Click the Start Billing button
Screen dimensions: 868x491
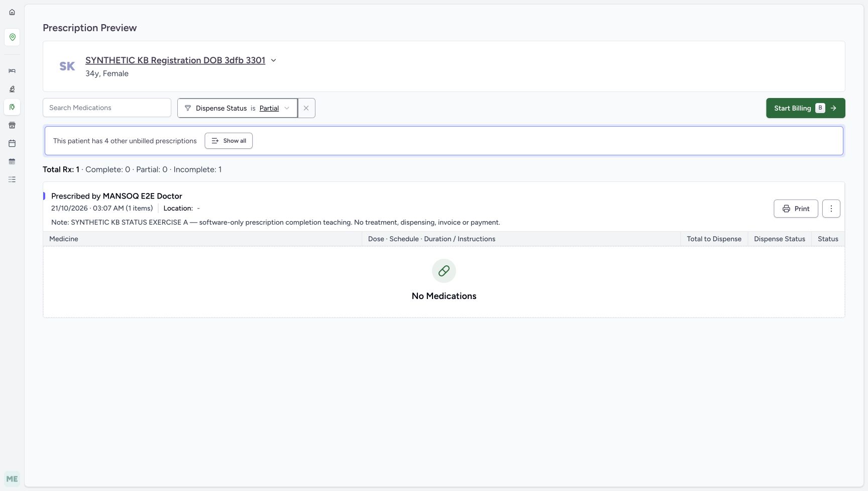(805, 108)
